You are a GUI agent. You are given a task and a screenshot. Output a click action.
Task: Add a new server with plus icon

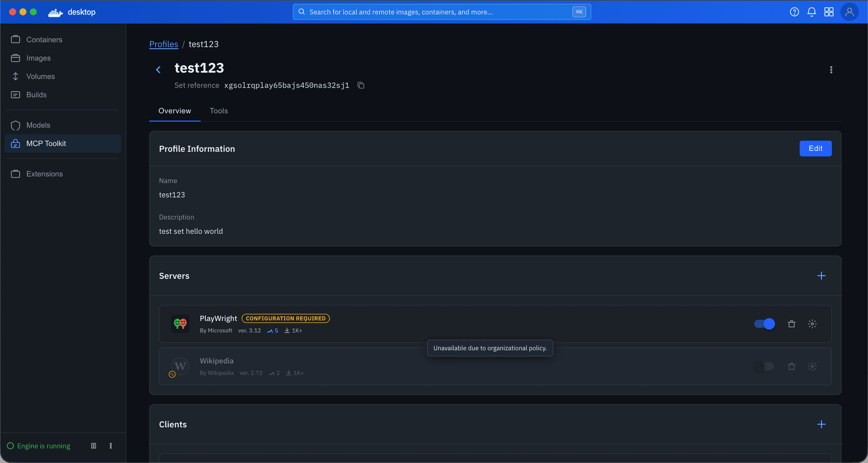pyautogui.click(x=821, y=276)
